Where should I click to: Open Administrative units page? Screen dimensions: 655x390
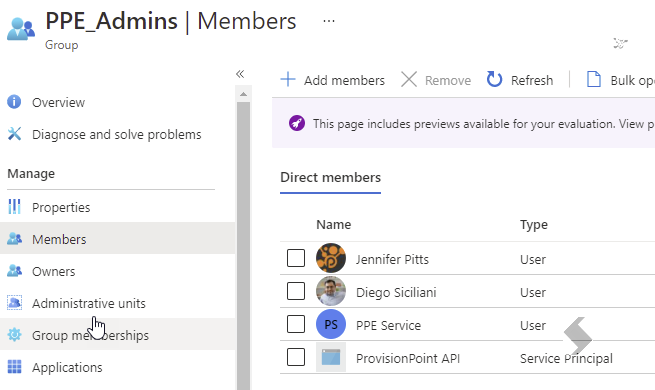pos(89,303)
